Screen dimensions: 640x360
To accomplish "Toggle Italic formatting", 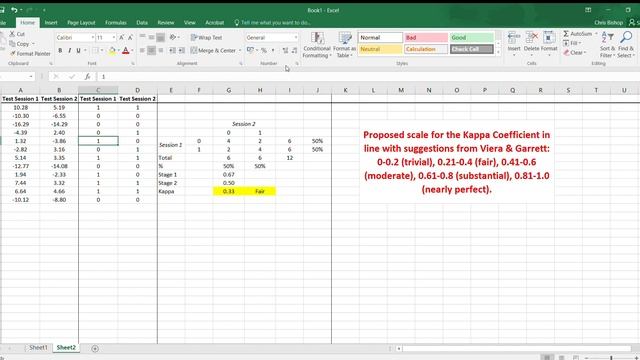I will 69,51.
